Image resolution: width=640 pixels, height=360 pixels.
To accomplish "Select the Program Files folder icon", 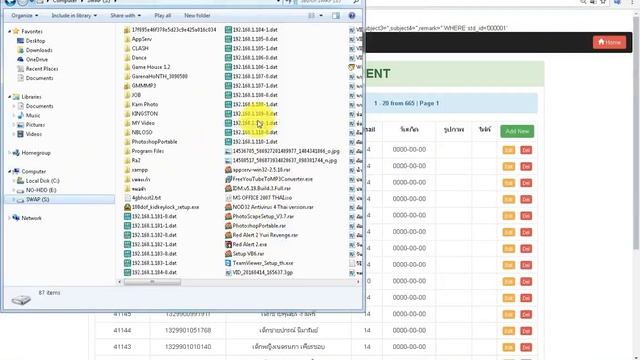I will 127,151.
